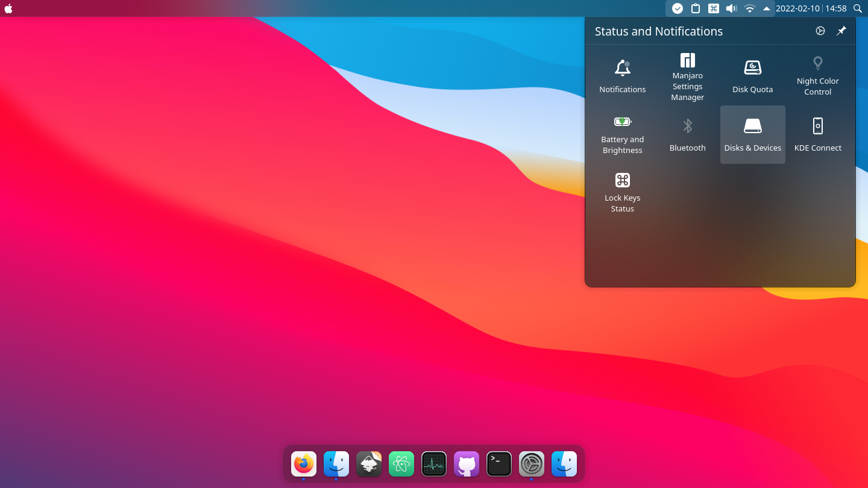Viewport: 868px width, 488px height.
Task: Open Battery and Brightness entry
Action: (623, 134)
